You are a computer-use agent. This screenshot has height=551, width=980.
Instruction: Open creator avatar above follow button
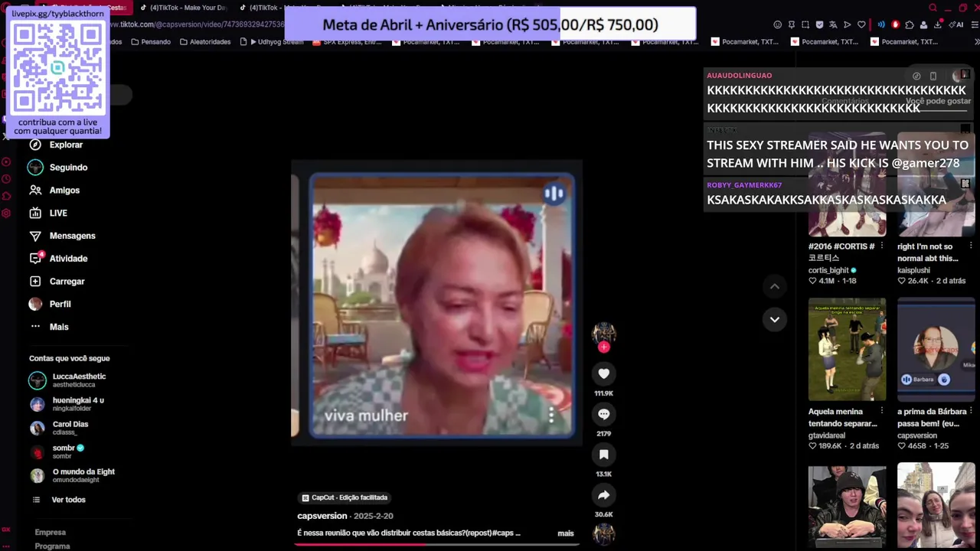pos(603,332)
